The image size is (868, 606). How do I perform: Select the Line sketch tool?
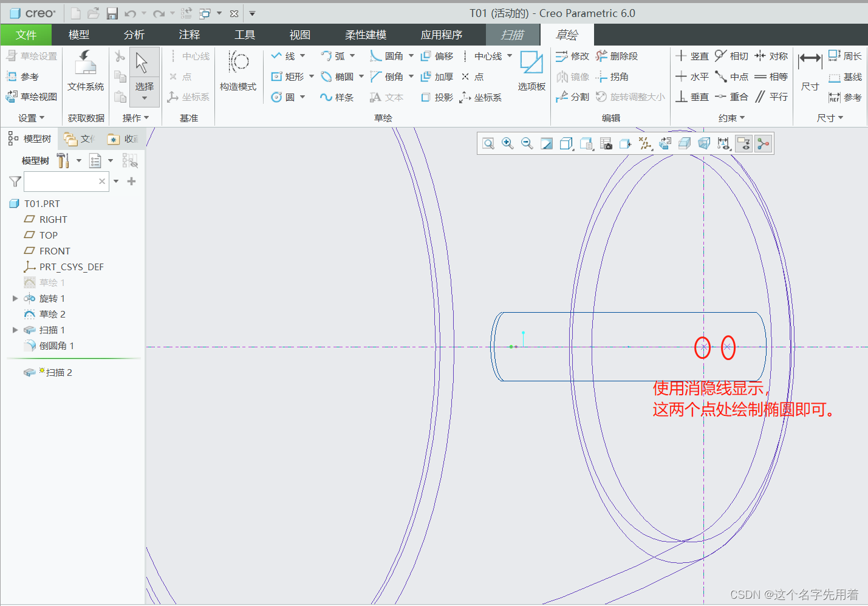pos(283,56)
